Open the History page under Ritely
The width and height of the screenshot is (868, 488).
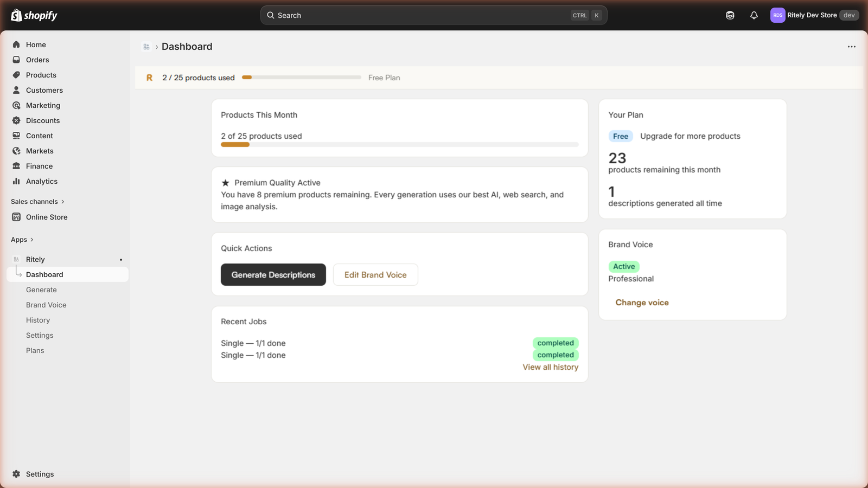37,320
